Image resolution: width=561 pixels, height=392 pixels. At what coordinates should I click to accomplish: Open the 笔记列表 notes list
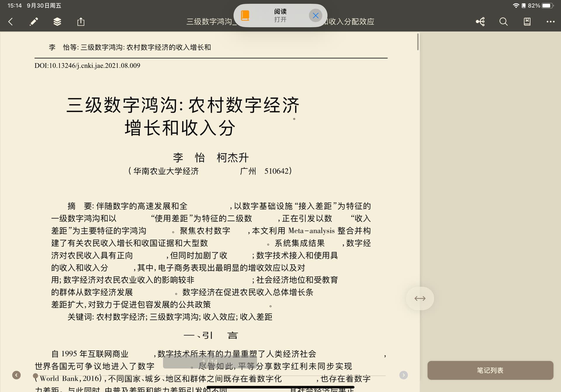(490, 370)
